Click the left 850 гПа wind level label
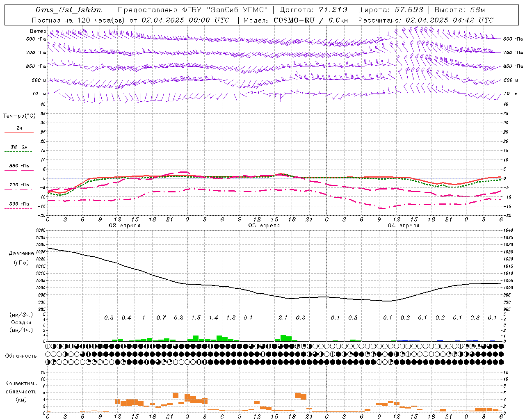The width and height of the screenshot is (525, 420). 36,66
